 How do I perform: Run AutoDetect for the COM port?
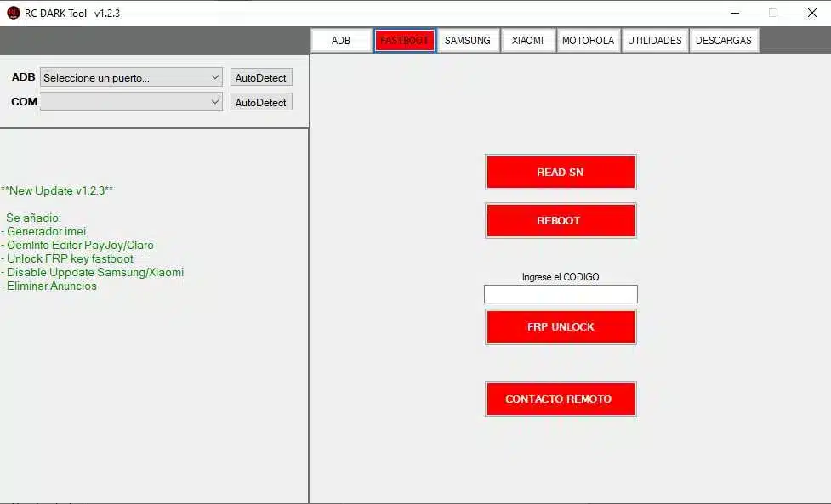(x=260, y=101)
